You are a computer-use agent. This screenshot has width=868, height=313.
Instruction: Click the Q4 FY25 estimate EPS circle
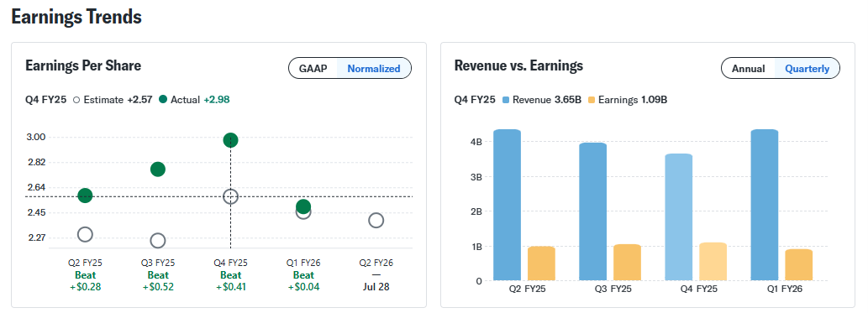coord(230,196)
